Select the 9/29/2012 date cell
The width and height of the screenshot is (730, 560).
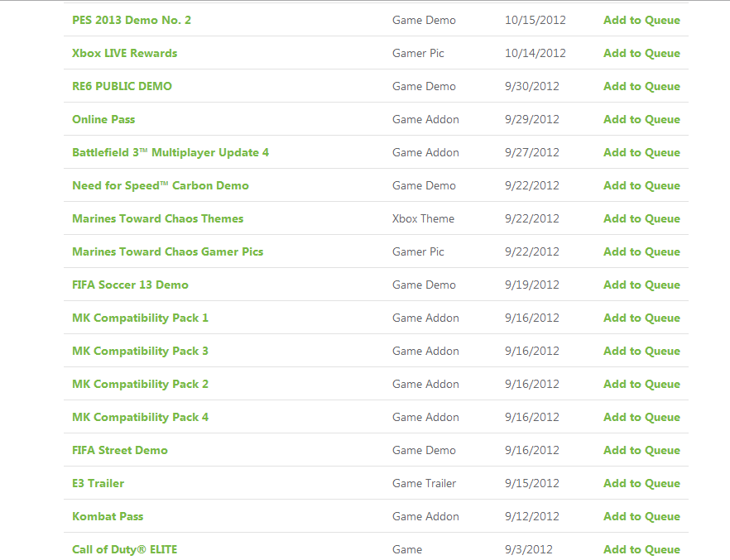(531, 119)
